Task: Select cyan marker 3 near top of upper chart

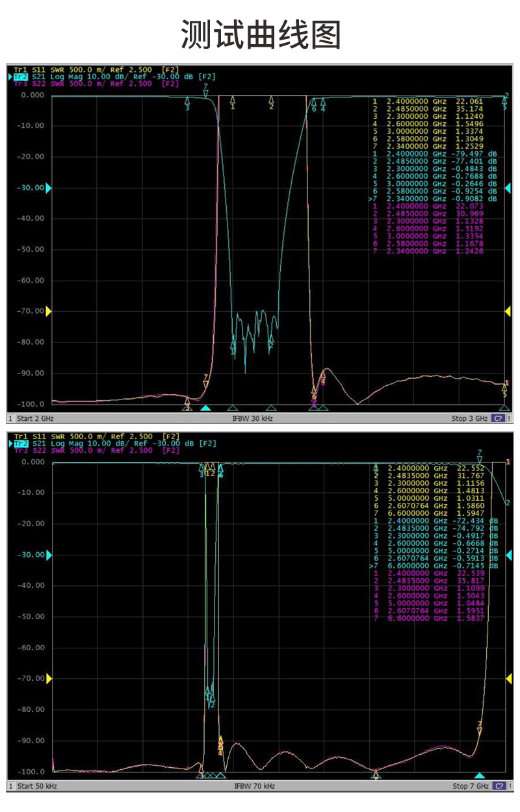Action: 187,102
